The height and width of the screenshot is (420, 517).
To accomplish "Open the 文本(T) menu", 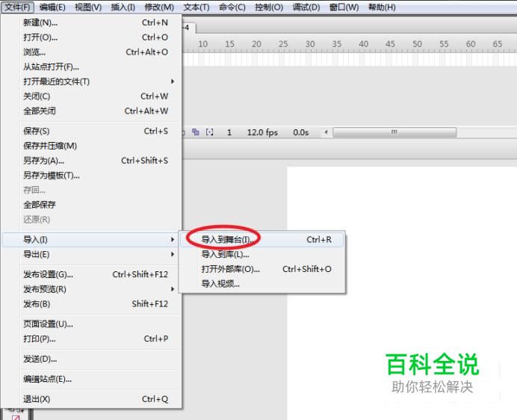I will (x=196, y=7).
